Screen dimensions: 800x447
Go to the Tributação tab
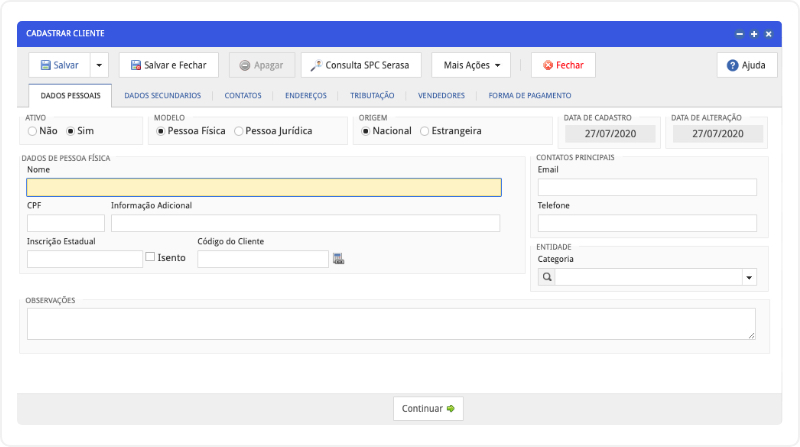pyautogui.click(x=372, y=96)
